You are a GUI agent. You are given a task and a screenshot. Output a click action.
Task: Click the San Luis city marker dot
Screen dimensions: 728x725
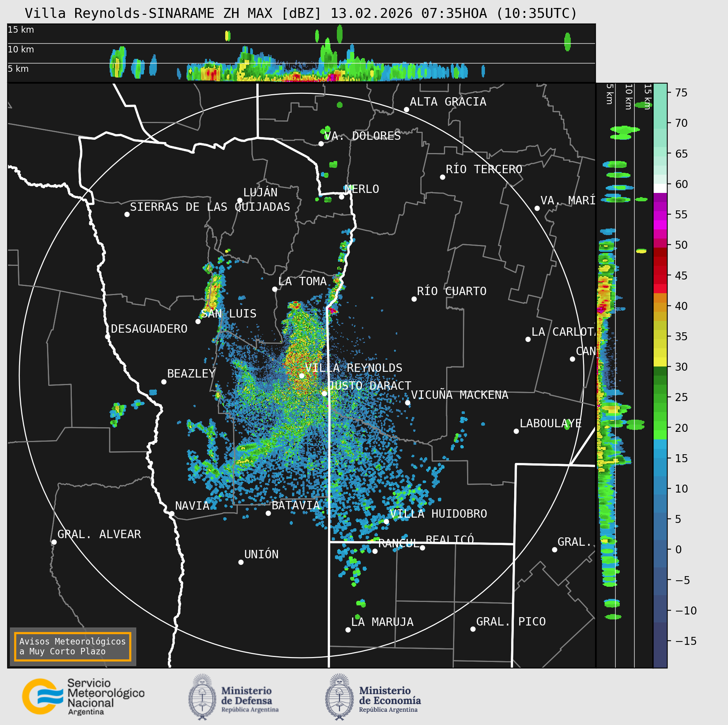(x=198, y=321)
